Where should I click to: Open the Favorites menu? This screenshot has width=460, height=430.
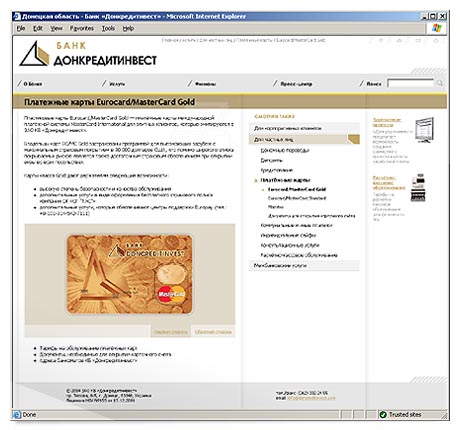[x=82, y=28]
